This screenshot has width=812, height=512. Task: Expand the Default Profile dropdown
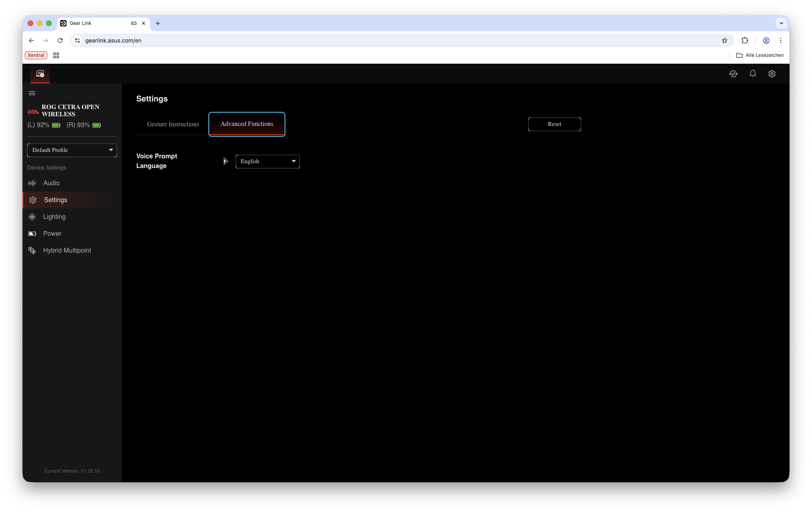click(72, 150)
